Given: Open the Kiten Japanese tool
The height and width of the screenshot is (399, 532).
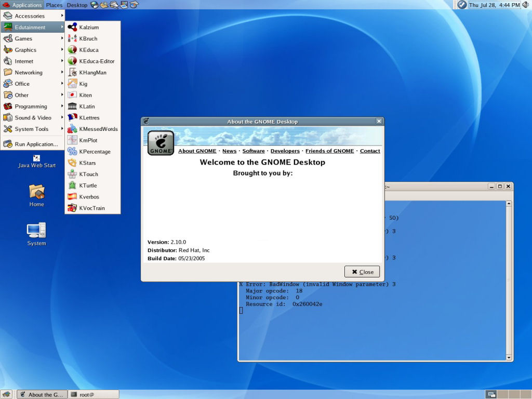Looking at the screenshot, I should (x=85, y=95).
